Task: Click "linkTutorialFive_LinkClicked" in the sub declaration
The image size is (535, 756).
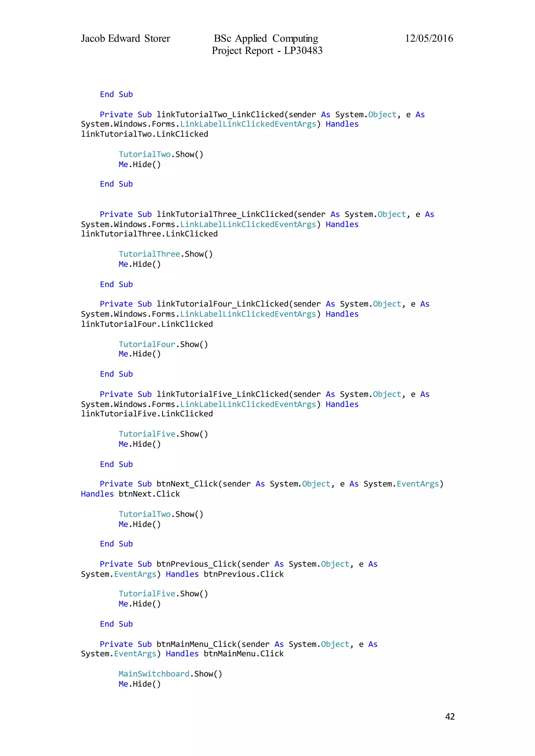Action: [222, 394]
